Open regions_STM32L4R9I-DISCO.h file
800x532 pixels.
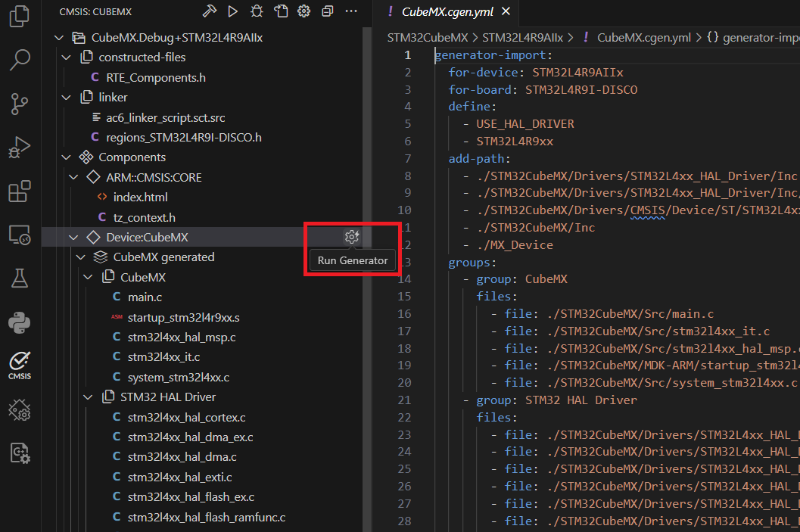tap(184, 138)
